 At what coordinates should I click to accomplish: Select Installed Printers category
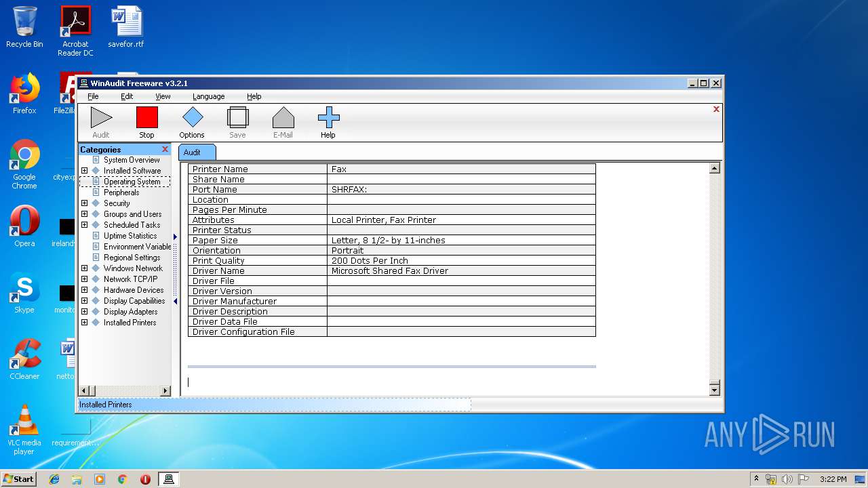click(x=130, y=323)
